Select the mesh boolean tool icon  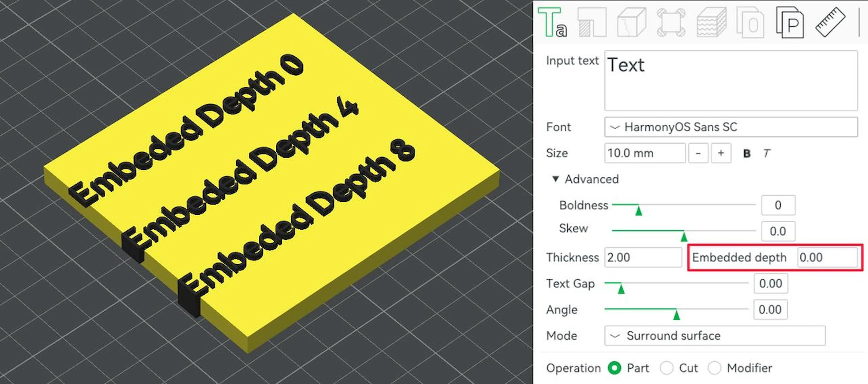671,22
